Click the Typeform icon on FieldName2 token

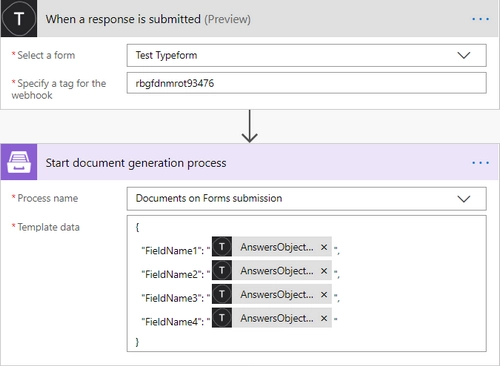[222, 270]
